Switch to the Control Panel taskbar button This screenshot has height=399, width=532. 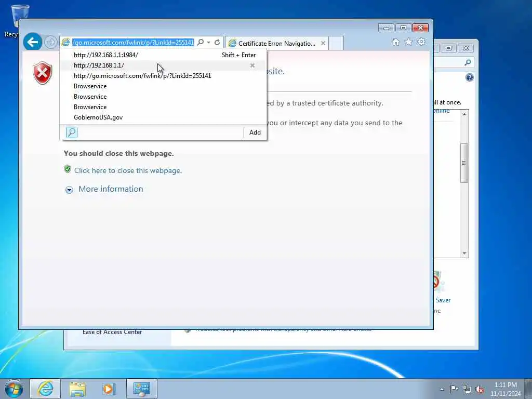coord(141,389)
